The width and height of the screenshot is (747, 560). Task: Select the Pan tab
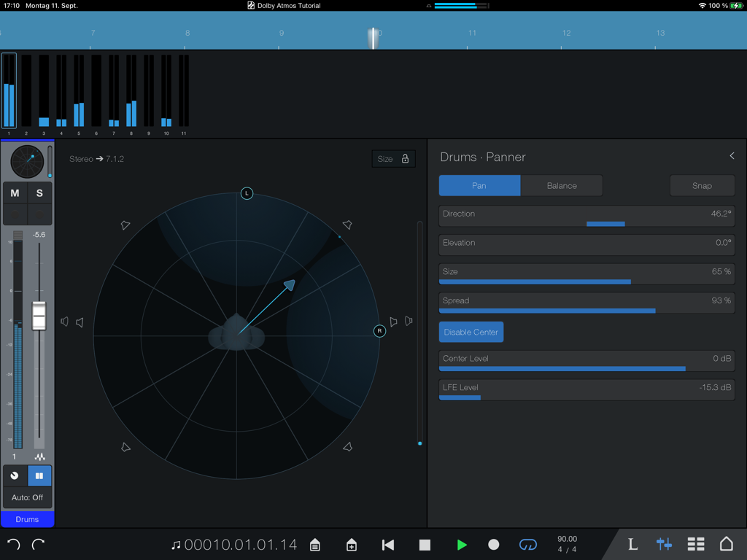(479, 185)
